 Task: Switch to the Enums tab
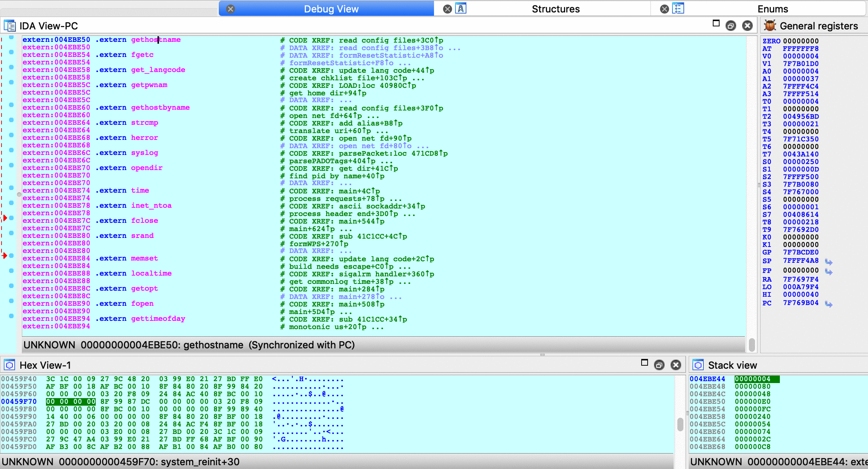coord(772,9)
